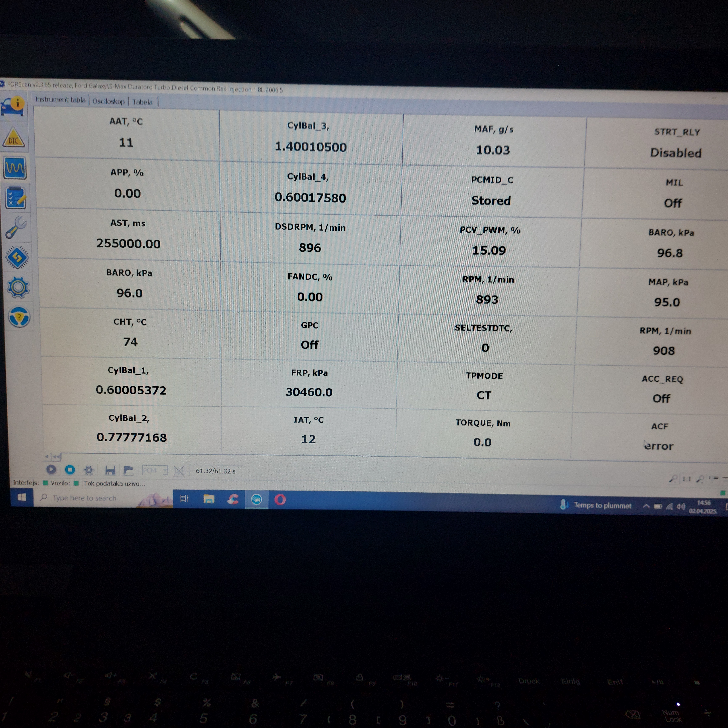This screenshot has height=728, width=728.
Task: Jump to start using the double-arrow button
Action: coord(56,457)
